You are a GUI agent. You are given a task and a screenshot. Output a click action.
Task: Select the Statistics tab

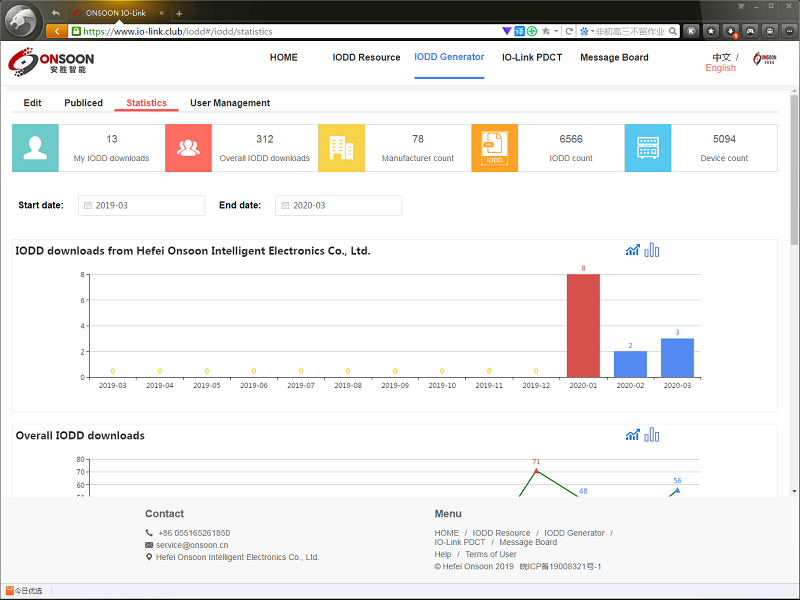click(x=146, y=103)
